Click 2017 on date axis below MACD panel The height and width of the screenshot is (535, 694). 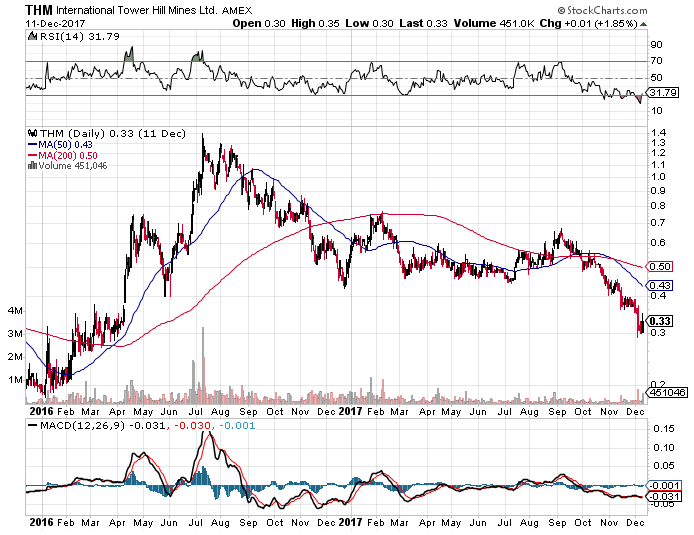point(351,522)
